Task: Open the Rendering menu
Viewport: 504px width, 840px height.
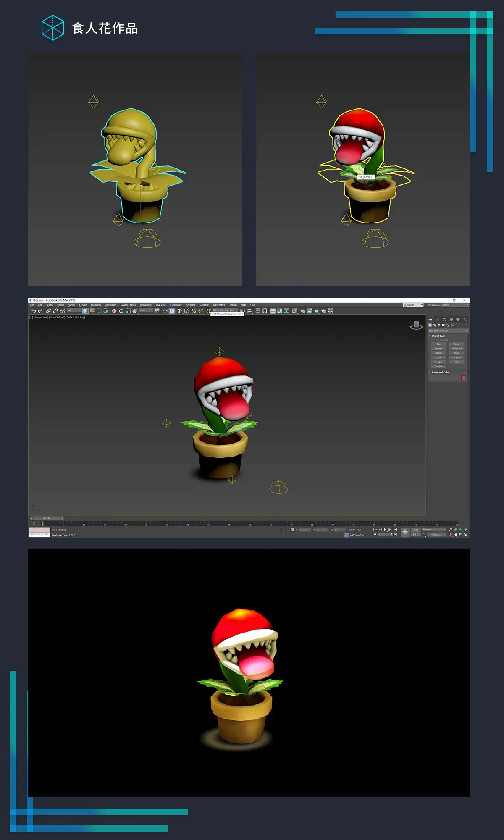Action: pyautogui.click(x=146, y=305)
